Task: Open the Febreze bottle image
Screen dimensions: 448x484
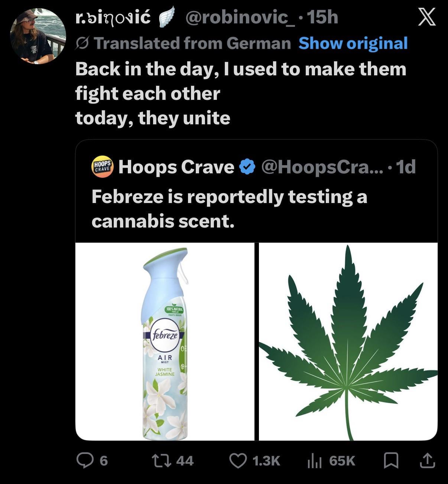Action: [165, 341]
